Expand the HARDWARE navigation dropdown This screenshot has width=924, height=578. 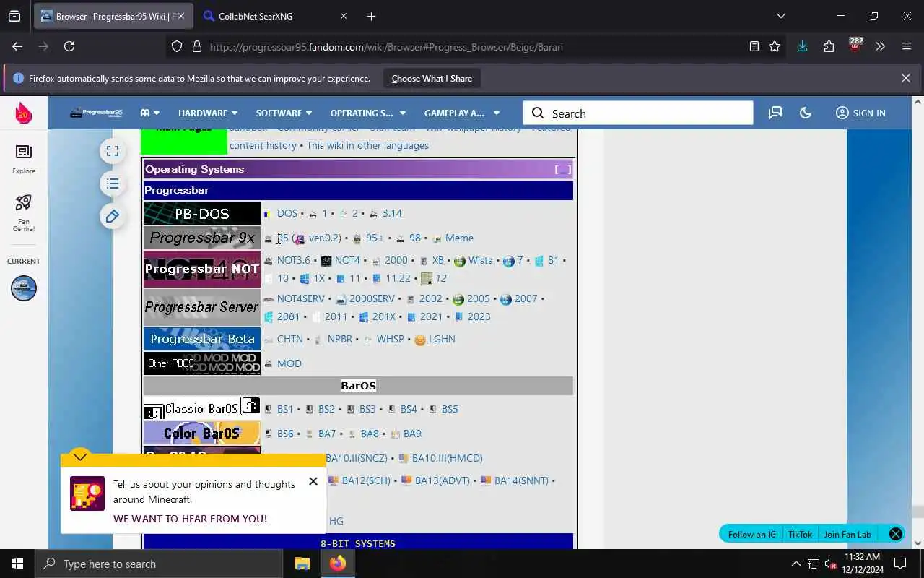click(208, 113)
